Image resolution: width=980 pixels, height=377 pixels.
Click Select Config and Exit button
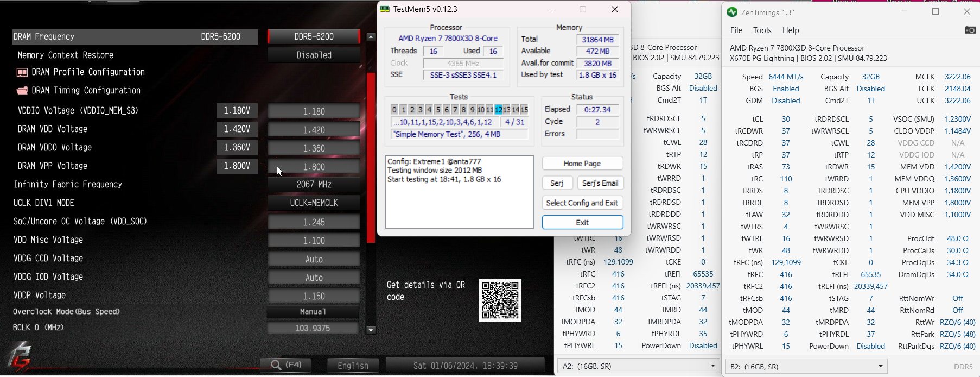pyautogui.click(x=582, y=203)
